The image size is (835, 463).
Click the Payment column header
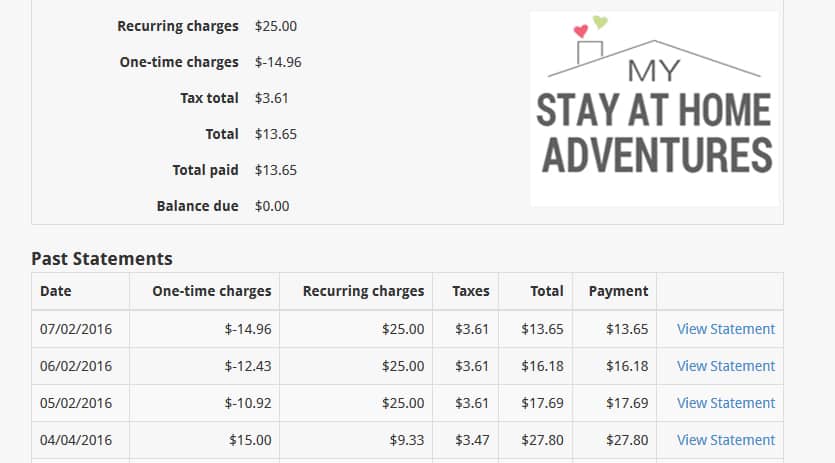click(x=618, y=291)
